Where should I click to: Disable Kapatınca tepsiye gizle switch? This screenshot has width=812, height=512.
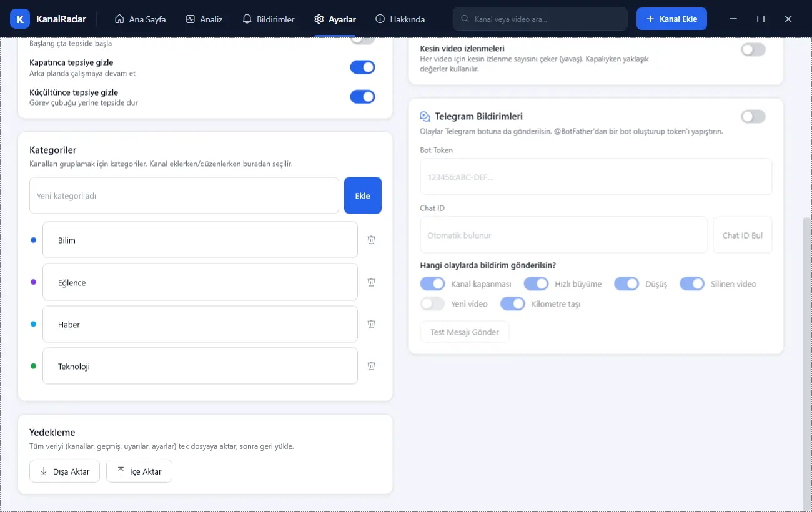coord(362,67)
